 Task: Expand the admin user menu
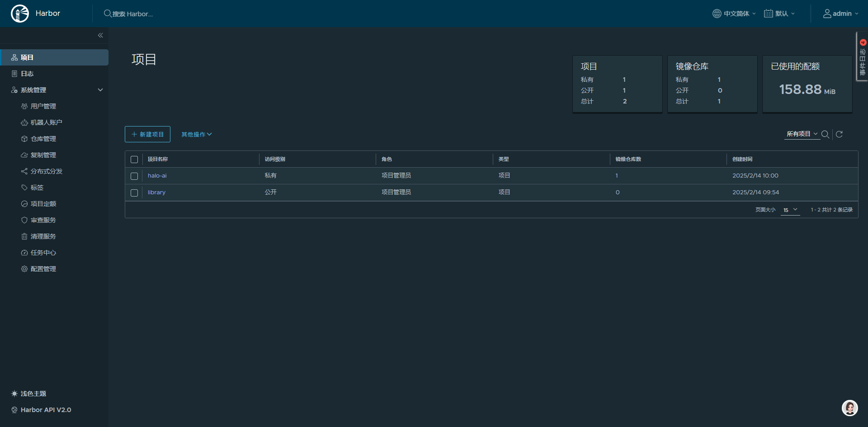point(840,14)
